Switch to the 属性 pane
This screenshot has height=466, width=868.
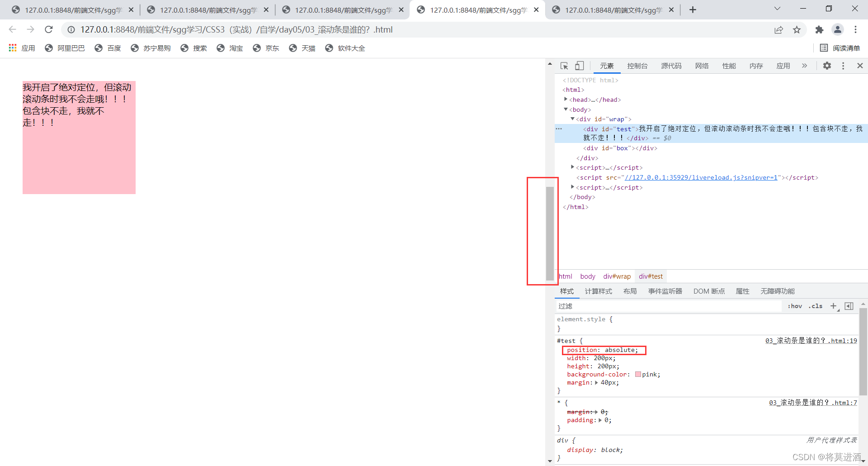pos(743,291)
